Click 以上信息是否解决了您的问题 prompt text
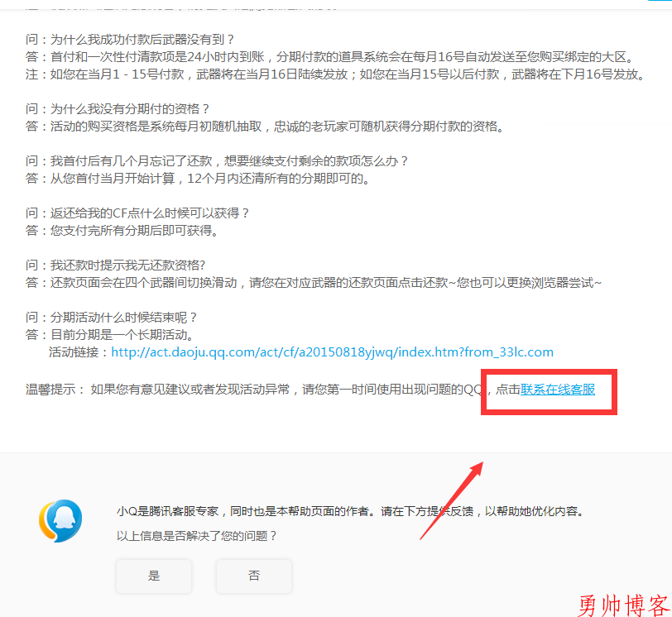 click(x=197, y=536)
